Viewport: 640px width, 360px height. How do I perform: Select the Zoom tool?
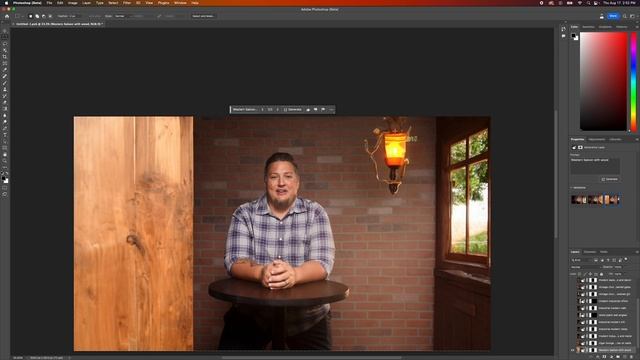[x=5, y=161]
